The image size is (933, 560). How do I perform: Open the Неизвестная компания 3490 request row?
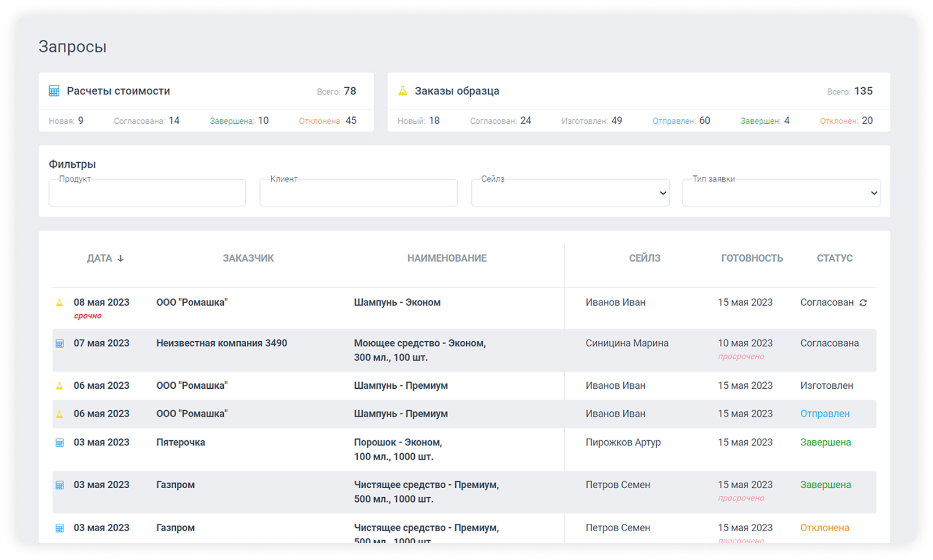(x=222, y=344)
